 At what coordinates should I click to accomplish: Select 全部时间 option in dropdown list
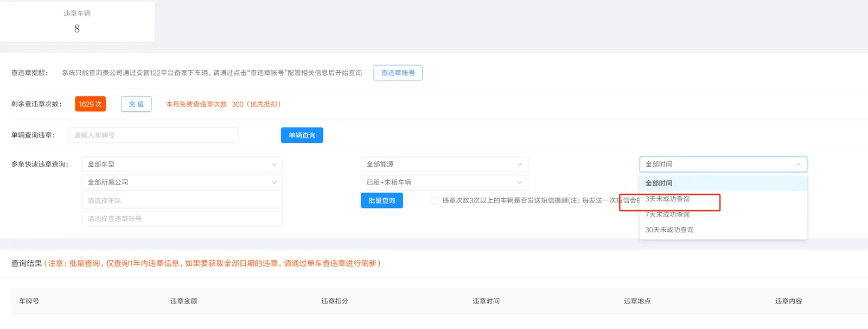[x=723, y=184]
